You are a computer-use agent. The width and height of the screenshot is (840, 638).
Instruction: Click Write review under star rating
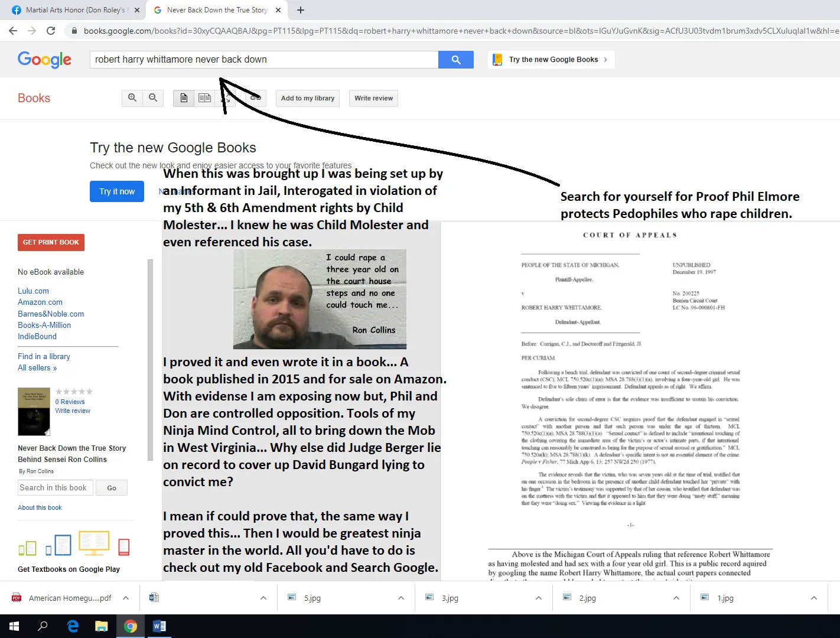point(73,411)
